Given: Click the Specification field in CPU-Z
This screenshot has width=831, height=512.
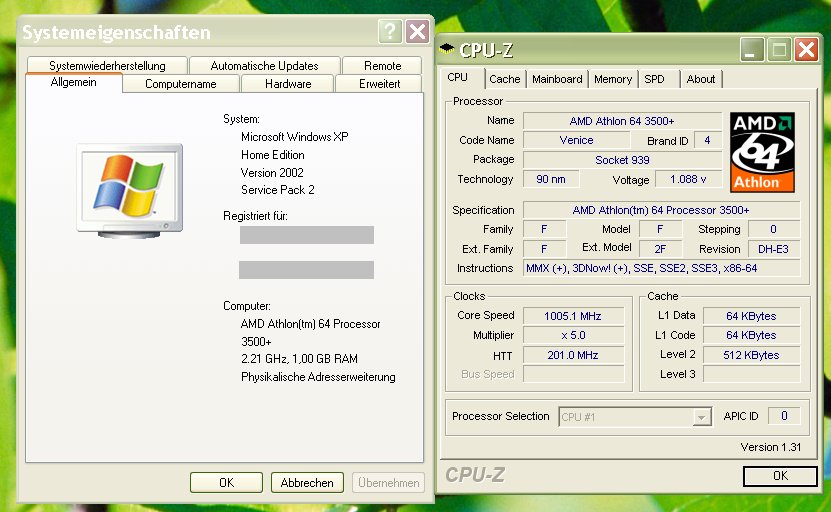Looking at the screenshot, I should [661, 210].
